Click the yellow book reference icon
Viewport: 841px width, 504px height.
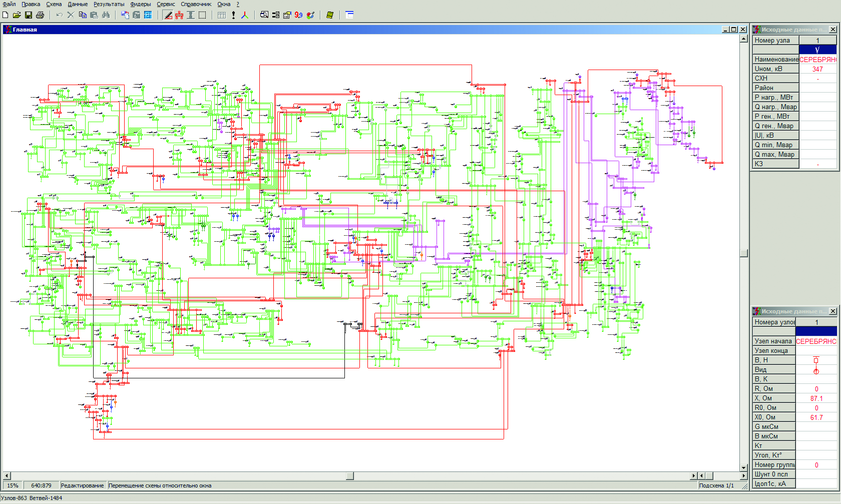(x=329, y=15)
